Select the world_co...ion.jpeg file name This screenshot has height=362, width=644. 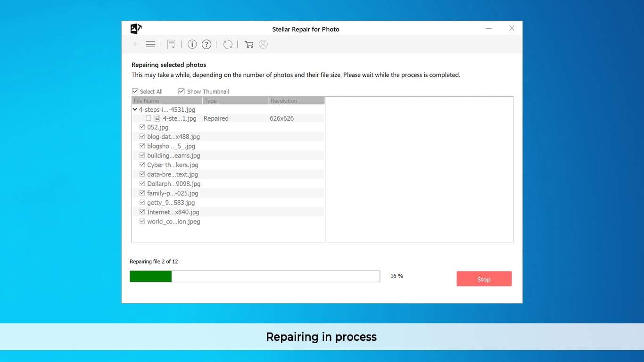[173, 222]
